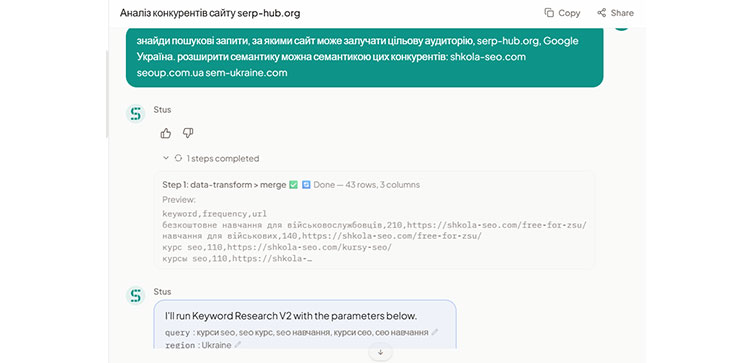Click the green user prompt message

tap(364, 57)
